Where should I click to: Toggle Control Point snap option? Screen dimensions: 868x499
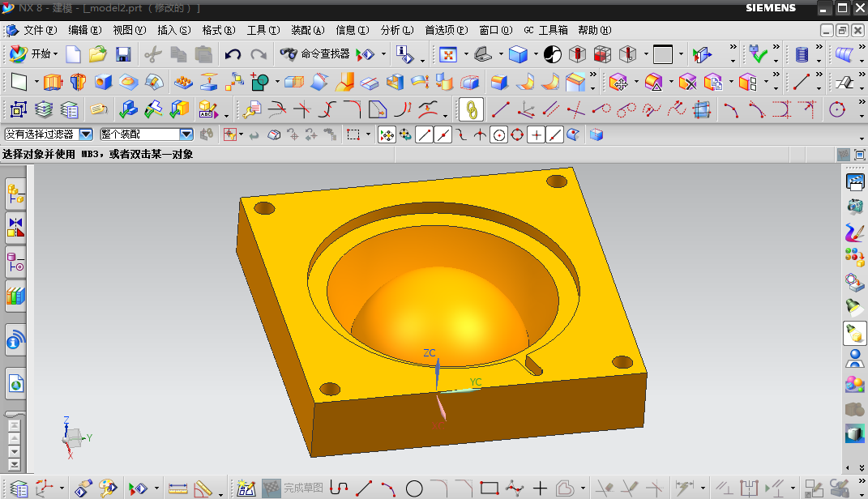tap(462, 135)
